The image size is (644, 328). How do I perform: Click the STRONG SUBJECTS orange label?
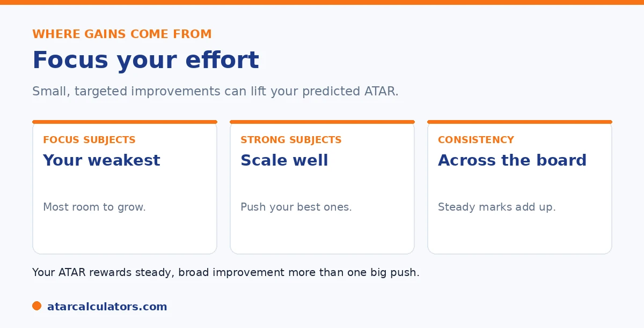(291, 140)
